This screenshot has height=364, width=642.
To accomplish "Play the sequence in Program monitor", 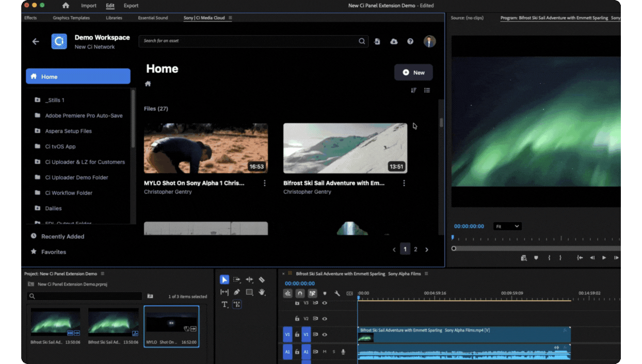I will 604,258.
